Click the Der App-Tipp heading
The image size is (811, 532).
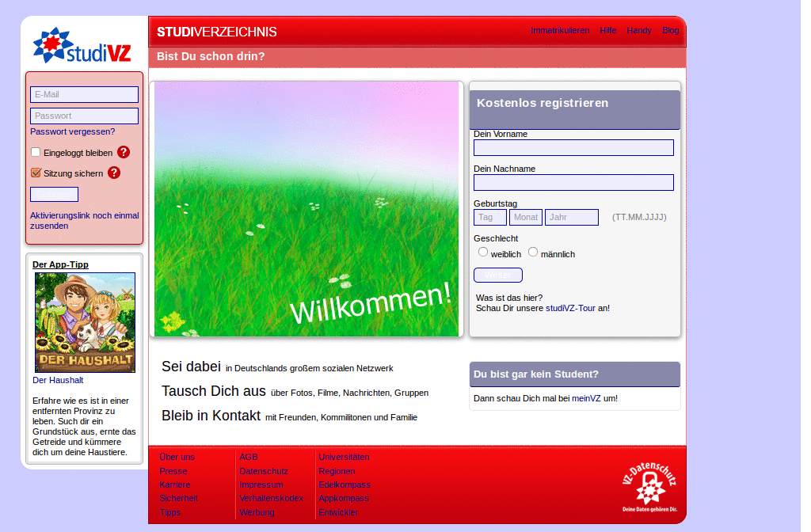tap(60, 264)
